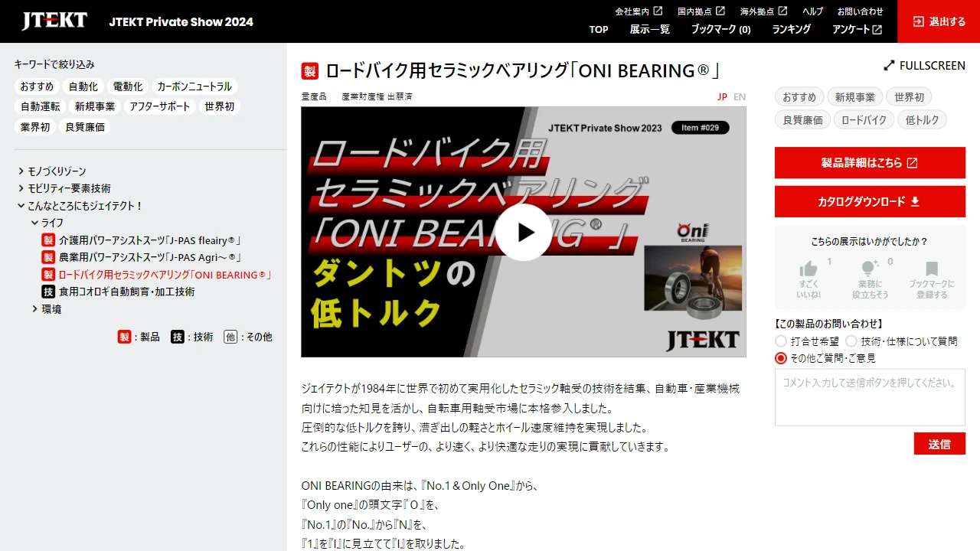Click the 送信 submit button
980x551 pixels.
tap(939, 444)
